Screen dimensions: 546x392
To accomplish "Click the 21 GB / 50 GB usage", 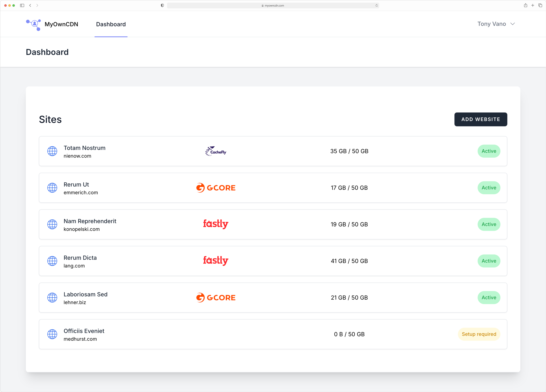I will [x=349, y=298].
